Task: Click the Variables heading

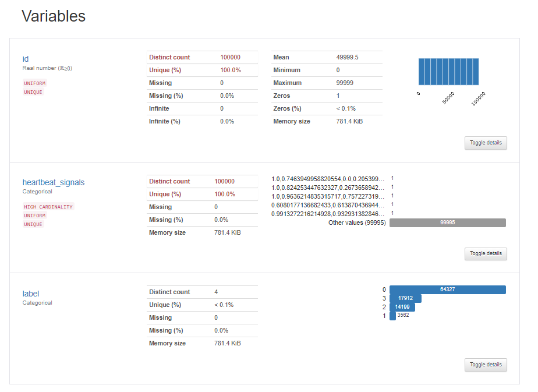Action: click(x=54, y=16)
